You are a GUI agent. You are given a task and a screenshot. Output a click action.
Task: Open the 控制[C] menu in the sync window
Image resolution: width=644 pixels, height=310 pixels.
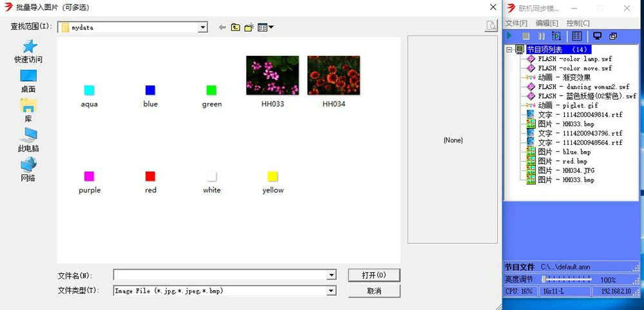coord(578,23)
